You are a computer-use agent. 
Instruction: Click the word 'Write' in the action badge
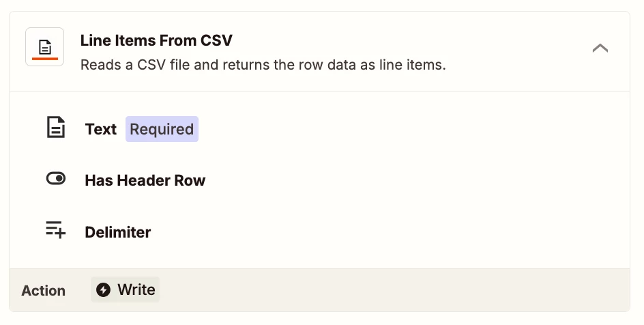(x=136, y=289)
